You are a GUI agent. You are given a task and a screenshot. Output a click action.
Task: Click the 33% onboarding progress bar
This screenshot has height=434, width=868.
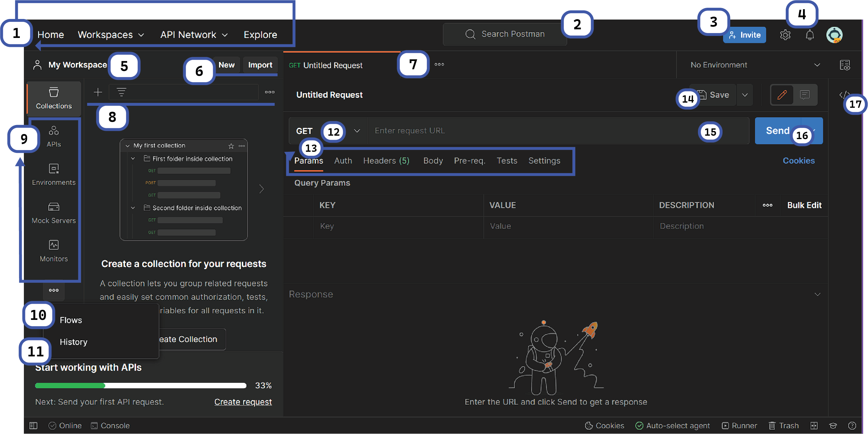pyautogui.click(x=141, y=385)
